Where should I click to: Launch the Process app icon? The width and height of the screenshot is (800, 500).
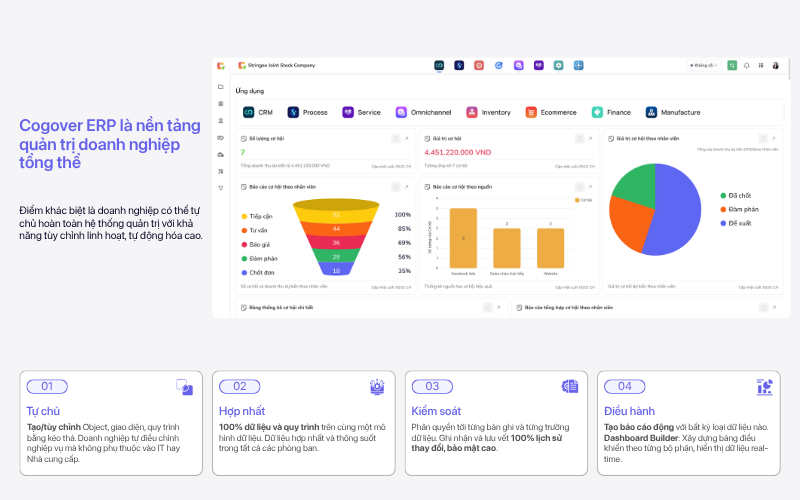coord(307,112)
